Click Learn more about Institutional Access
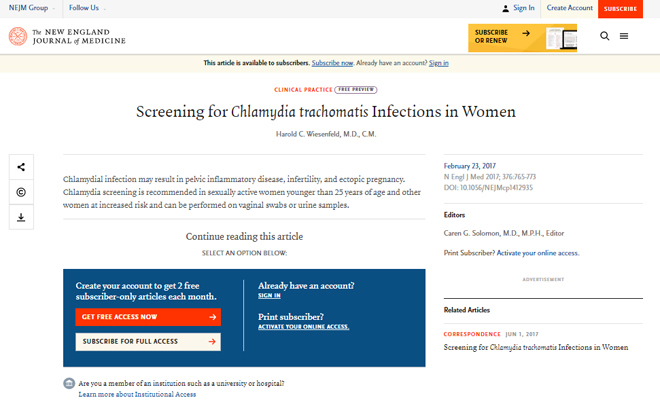 (137, 394)
